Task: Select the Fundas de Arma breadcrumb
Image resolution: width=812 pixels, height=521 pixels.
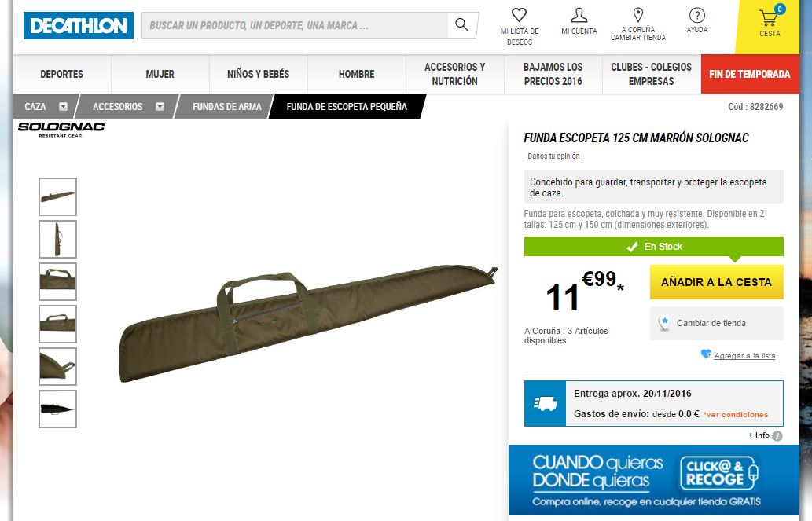Action: click(x=227, y=107)
